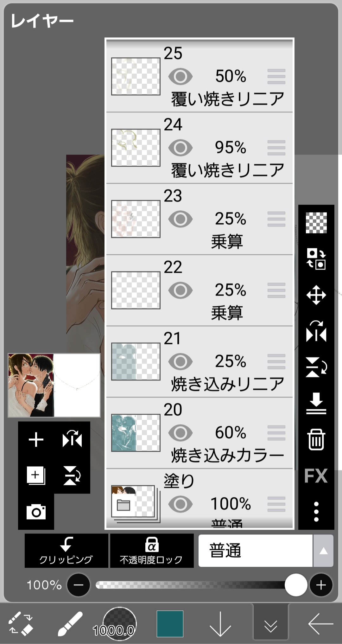Collapse the layer panel with double chevron

click(270, 623)
